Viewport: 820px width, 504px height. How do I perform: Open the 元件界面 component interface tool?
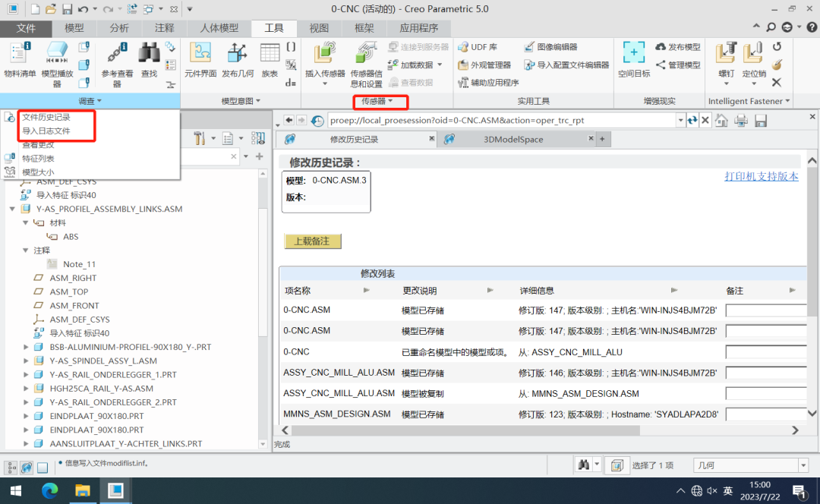[x=200, y=57]
